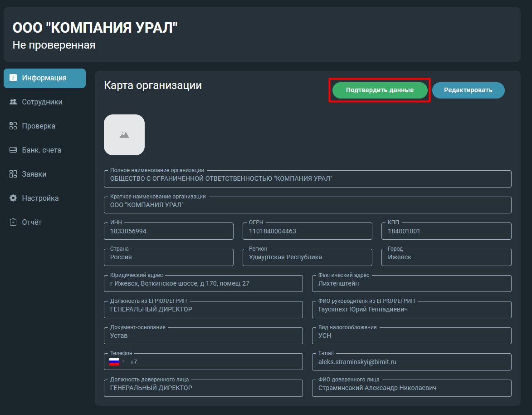The width and height of the screenshot is (532, 415).
Task: Click the Подтвердить данные button
Action: (380, 90)
